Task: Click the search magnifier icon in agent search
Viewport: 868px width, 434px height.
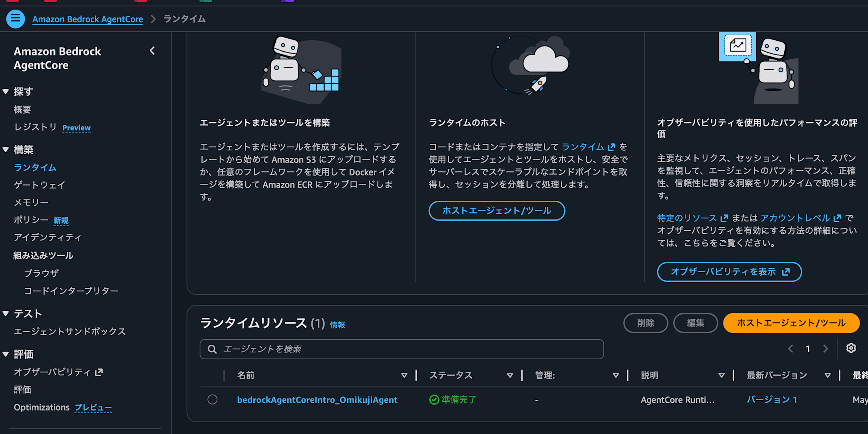Action: coord(212,349)
